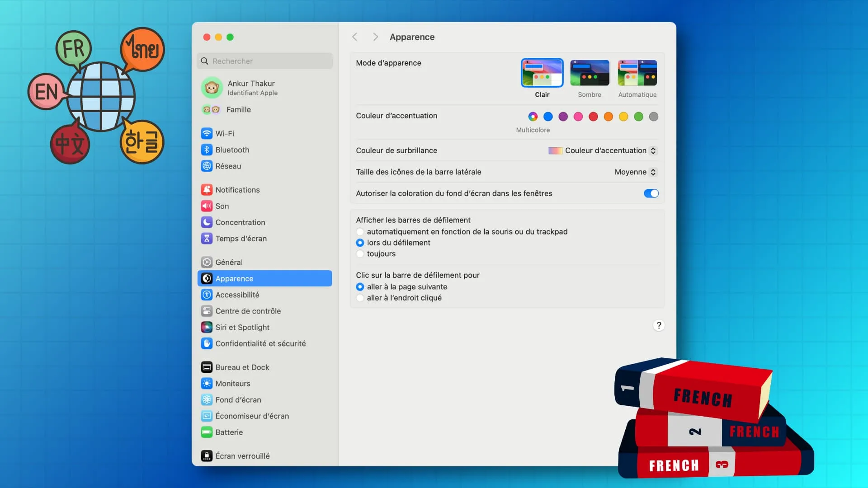Select the Bureau et Dock settings icon

(207, 366)
